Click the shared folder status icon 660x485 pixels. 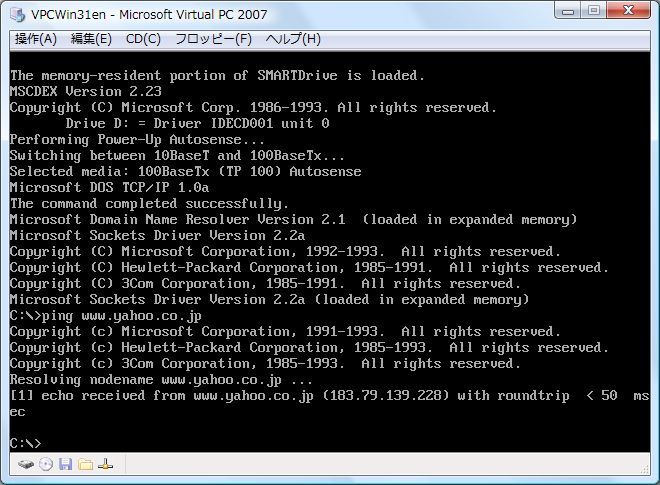coord(85,464)
